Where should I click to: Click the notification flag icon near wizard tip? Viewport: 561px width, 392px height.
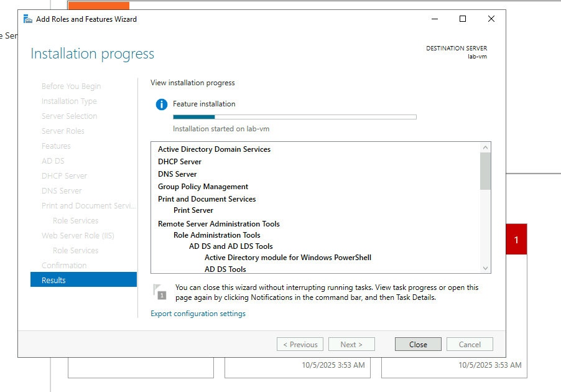[159, 292]
